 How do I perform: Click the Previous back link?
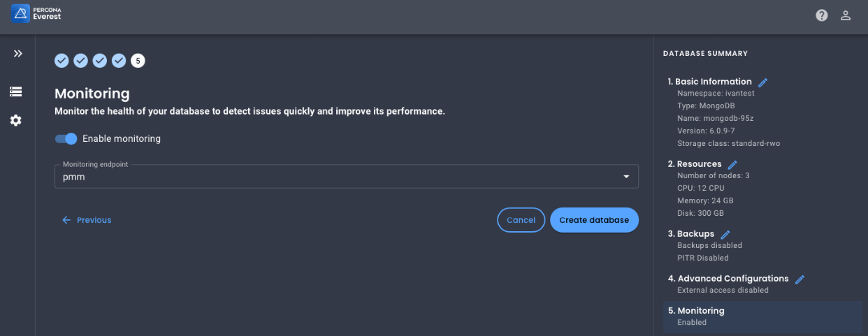[87, 220]
